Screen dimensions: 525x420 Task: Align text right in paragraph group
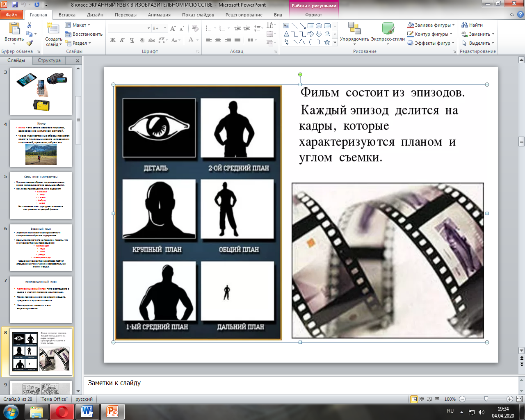point(228,40)
